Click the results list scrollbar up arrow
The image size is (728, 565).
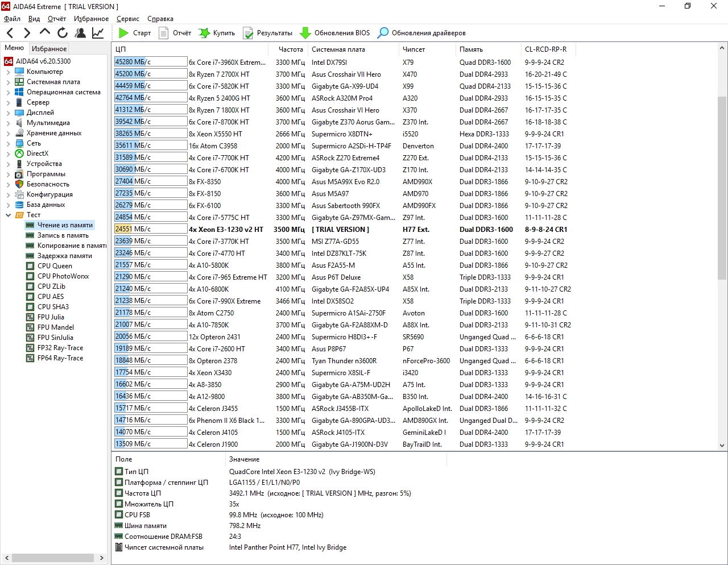click(x=722, y=47)
